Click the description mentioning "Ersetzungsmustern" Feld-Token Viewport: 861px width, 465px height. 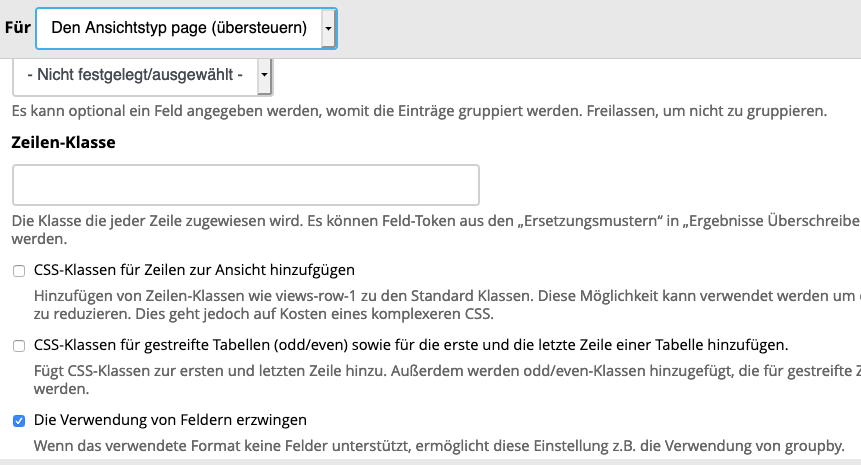click(436, 230)
